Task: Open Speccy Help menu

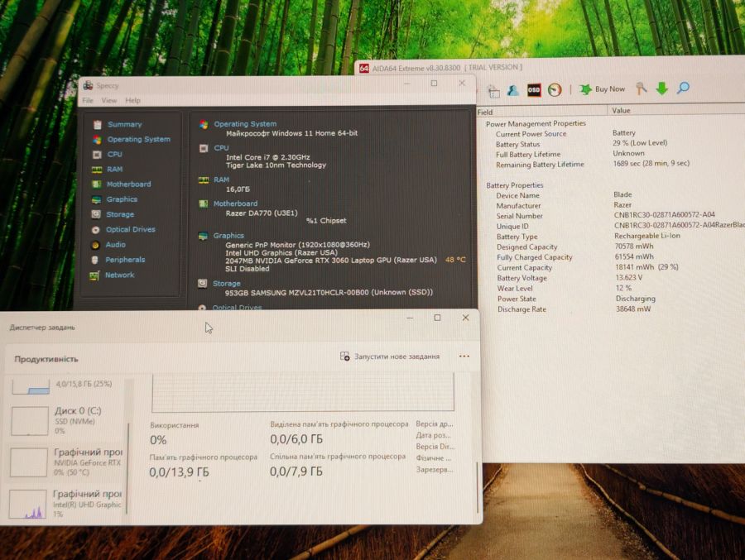Action: (132, 101)
